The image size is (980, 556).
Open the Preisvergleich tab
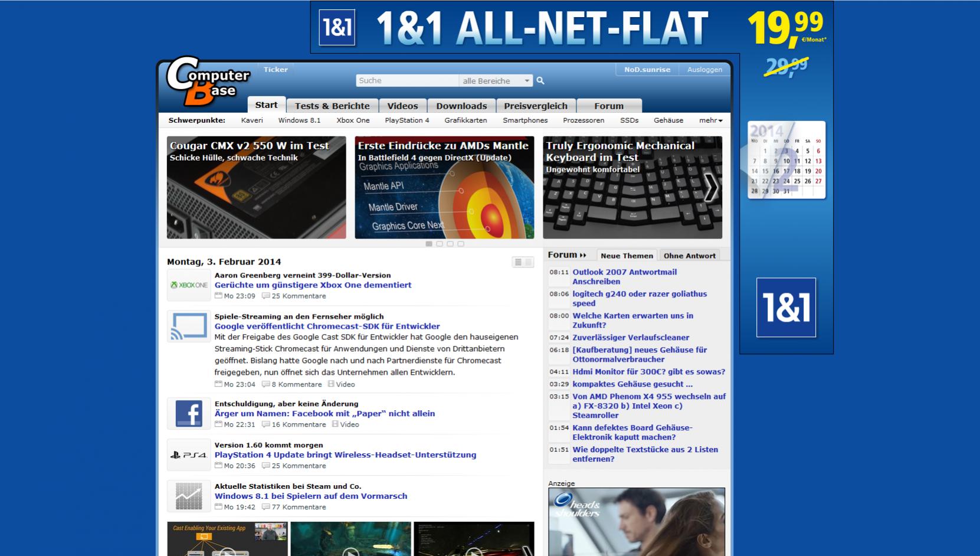(x=536, y=106)
